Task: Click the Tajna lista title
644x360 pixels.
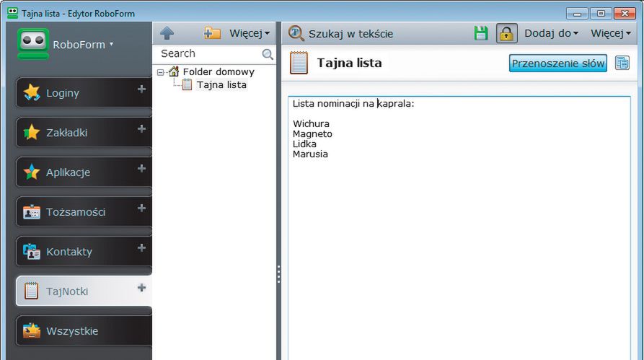Action: [x=350, y=63]
